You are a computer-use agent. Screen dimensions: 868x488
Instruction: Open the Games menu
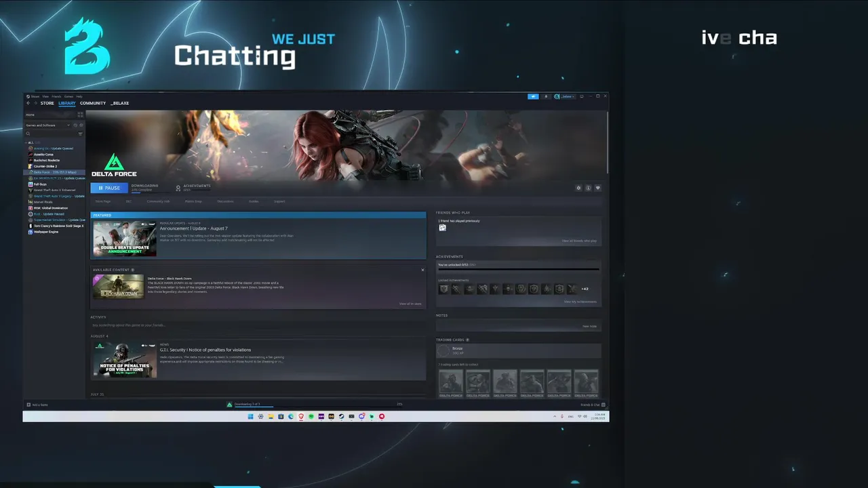tap(68, 96)
